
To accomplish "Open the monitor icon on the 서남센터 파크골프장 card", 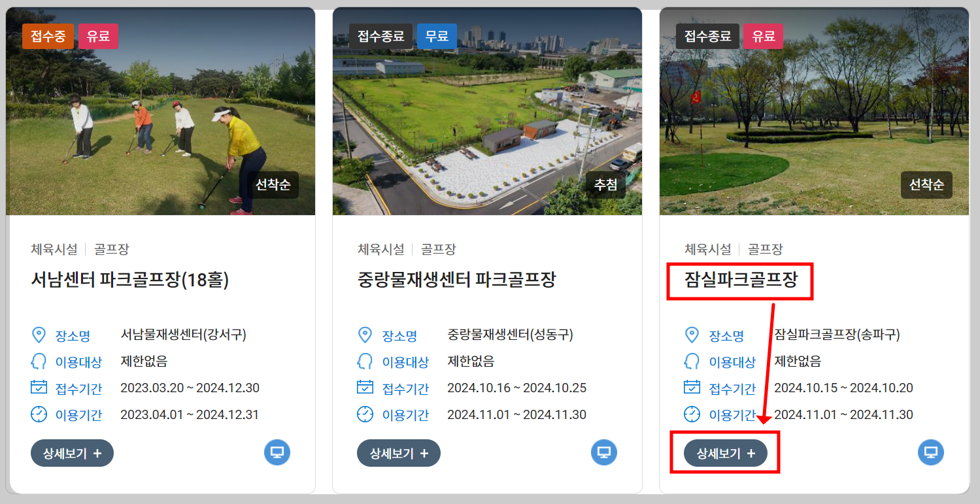I will (277, 452).
